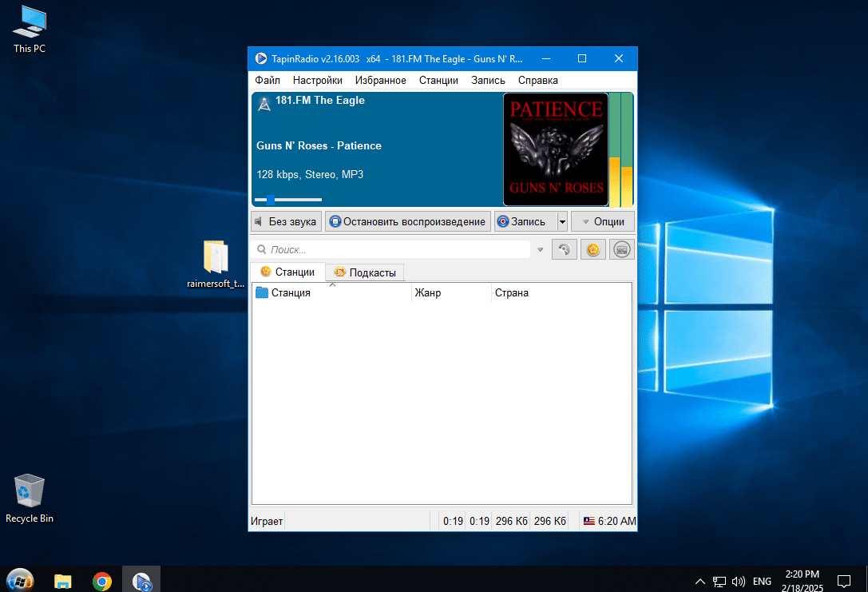This screenshot has height=592, width=868.
Task: Click the TapinRadio taskbar icon
Action: 141,581
